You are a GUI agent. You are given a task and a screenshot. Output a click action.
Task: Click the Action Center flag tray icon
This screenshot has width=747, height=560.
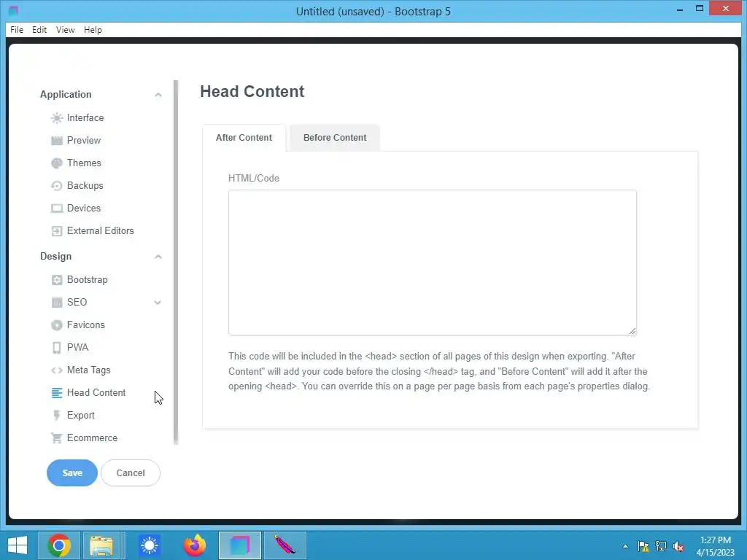pyautogui.click(x=643, y=546)
